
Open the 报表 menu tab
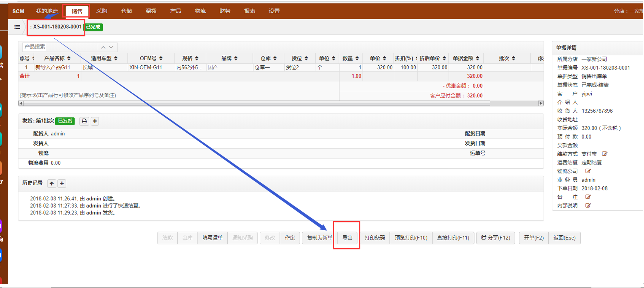tap(249, 11)
